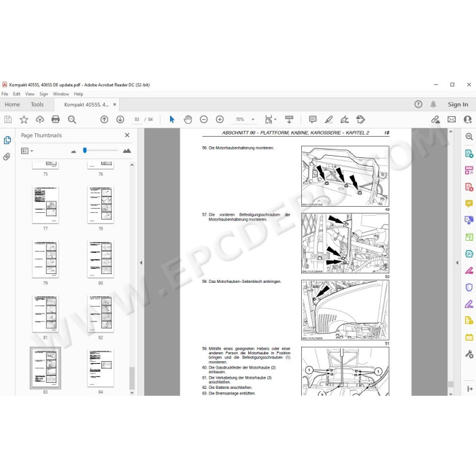Viewport: 476px width, 476px height.
Task: Open notifications bell
Action: pos(433,105)
